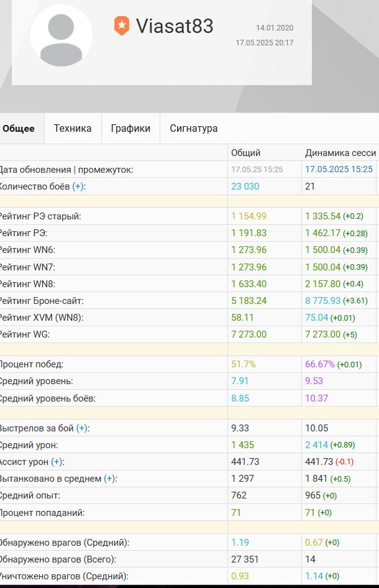Open the Графики tab

pyautogui.click(x=130, y=129)
